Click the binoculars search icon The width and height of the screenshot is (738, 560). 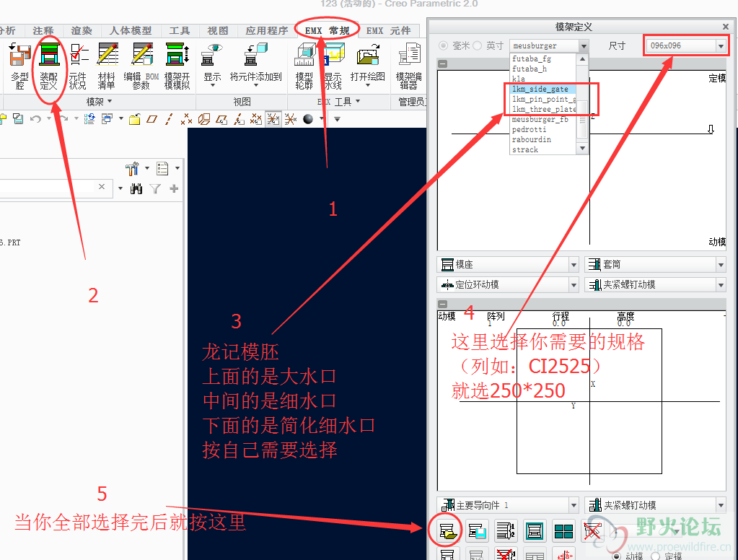tap(136, 189)
